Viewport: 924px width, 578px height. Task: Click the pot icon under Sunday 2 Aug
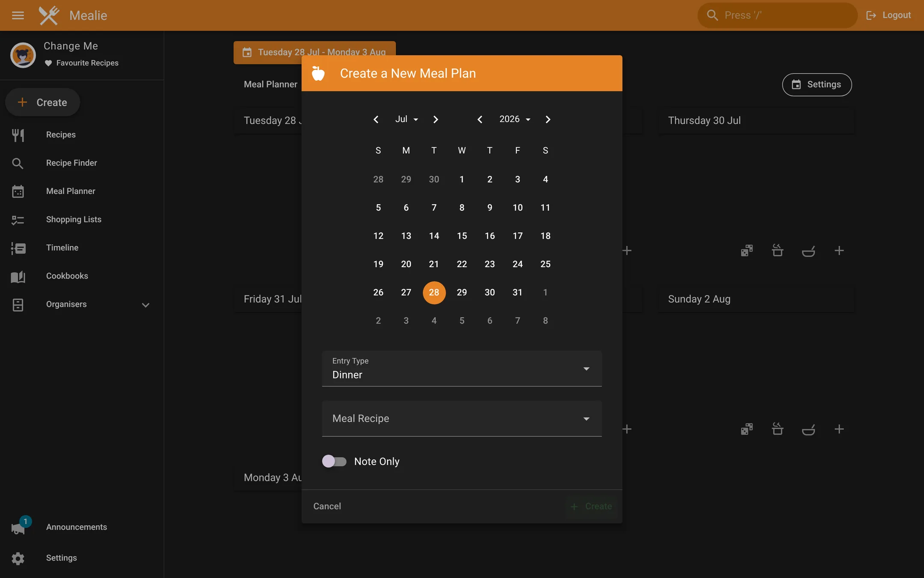[778, 429]
